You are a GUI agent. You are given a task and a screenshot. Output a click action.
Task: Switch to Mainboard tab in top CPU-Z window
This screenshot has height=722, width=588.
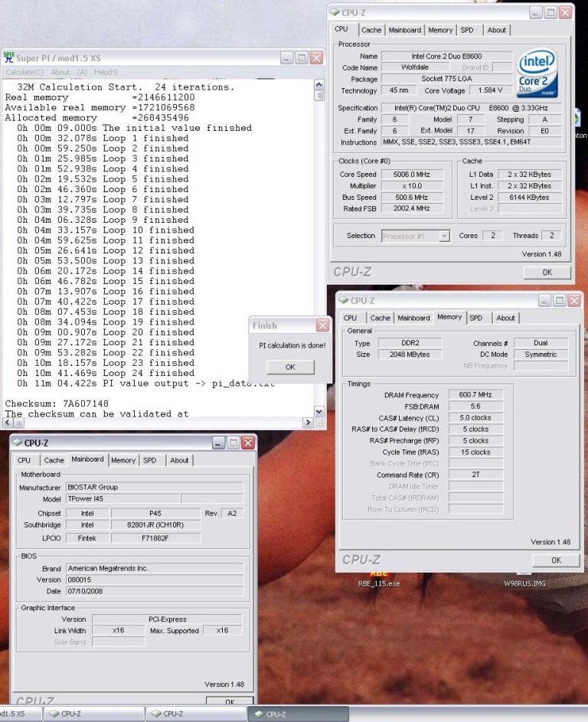click(405, 30)
